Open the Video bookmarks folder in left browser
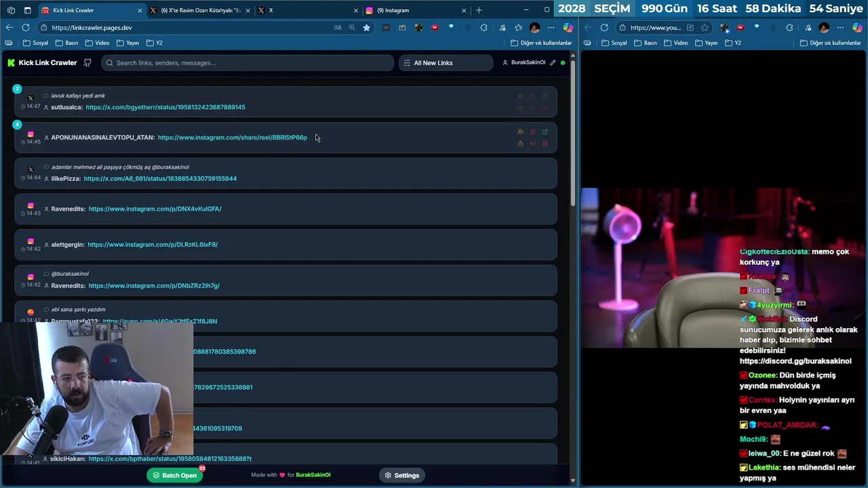Screen dimensions: 868x488 coord(97,43)
